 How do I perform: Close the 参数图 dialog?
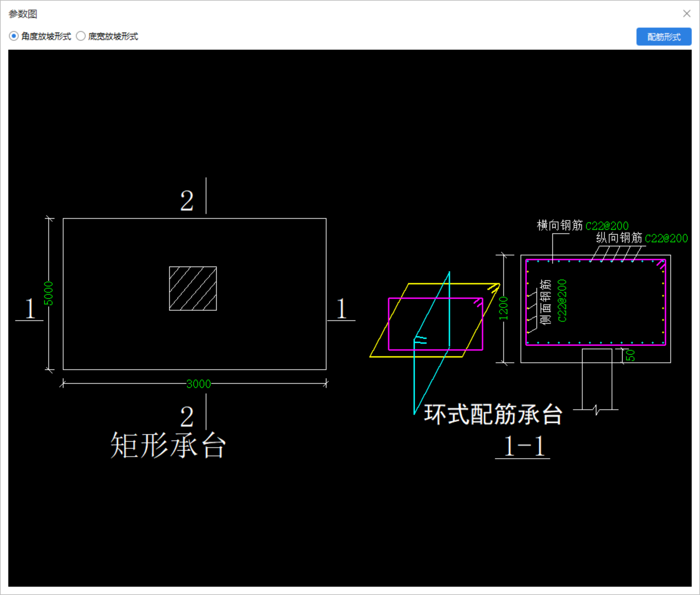pyautogui.click(x=687, y=14)
